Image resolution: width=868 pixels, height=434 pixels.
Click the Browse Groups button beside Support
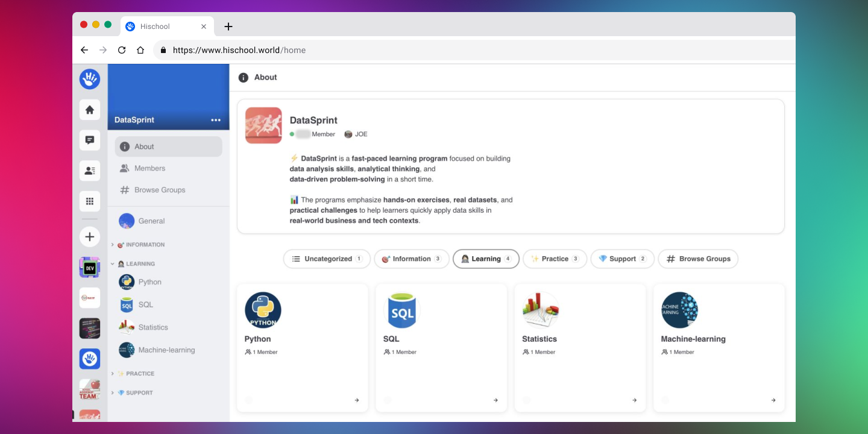[698, 259]
